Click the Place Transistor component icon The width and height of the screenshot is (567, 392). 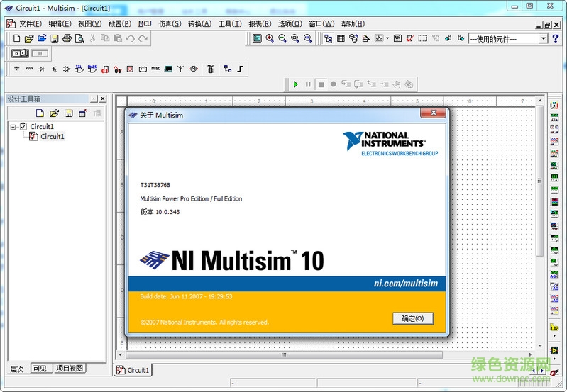pyautogui.click(x=54, y=69)
